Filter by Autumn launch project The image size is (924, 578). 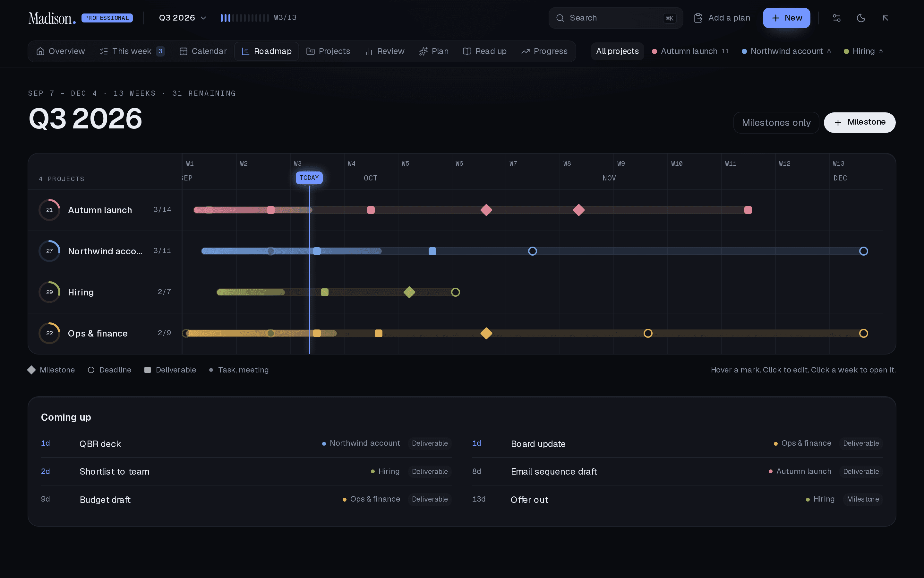click(x=690, y=51)
